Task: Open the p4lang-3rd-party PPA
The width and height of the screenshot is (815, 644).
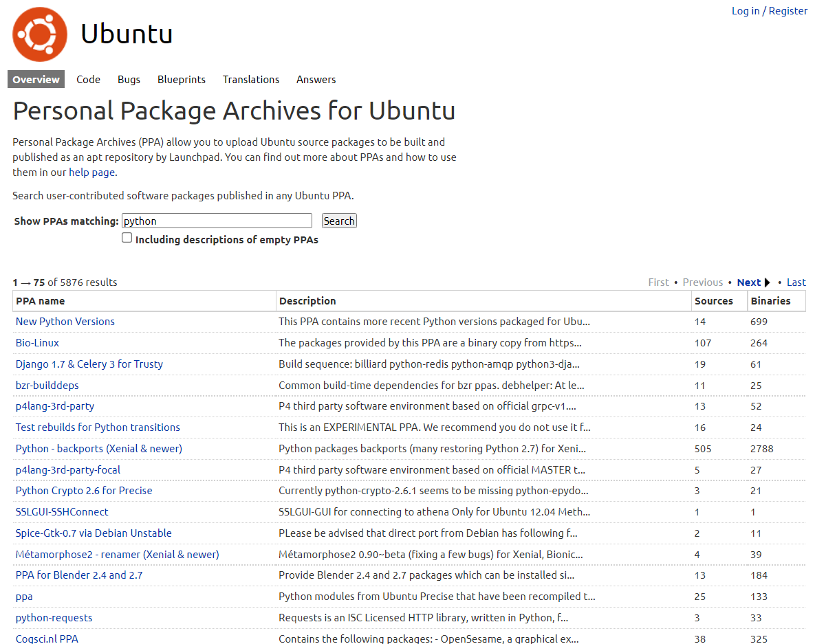Action: pyautogui.click(x=55, y=406)
